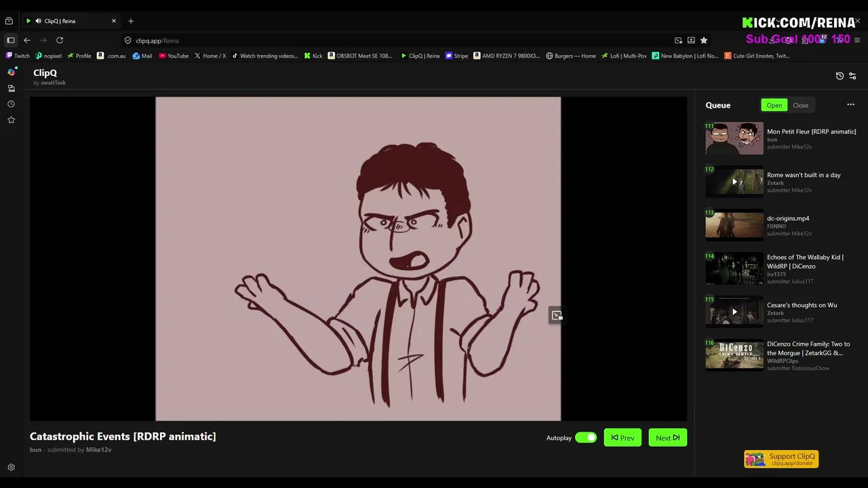Open the Profile bookmark
This screenshot has height=488, width=868.
(79, 56)
